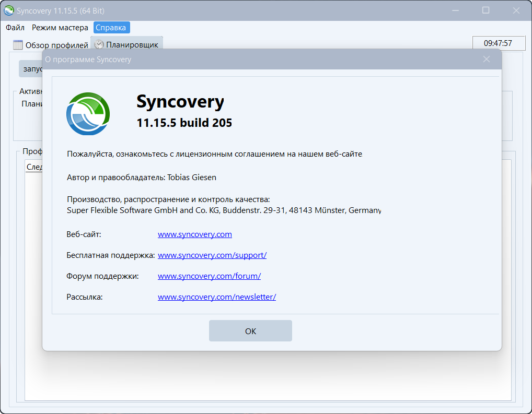Open the www.syncovery.com/support/ link
The height and width of the screenshot is (414, 532).
pos(212,255)
